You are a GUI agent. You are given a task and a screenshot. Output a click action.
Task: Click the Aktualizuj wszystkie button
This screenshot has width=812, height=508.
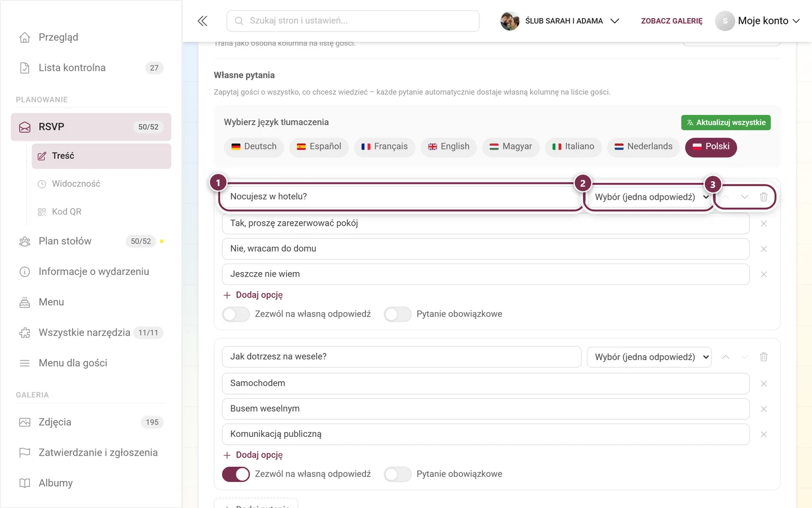tap(726, 122)
